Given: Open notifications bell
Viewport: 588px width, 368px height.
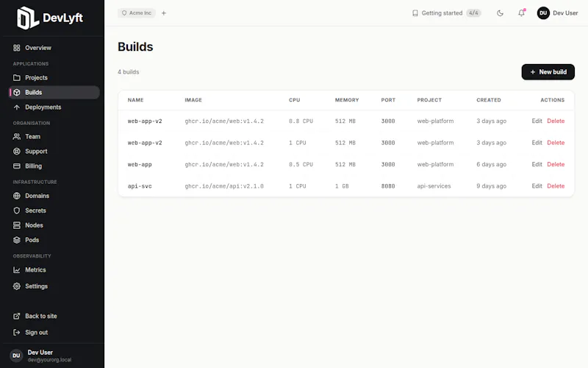Looking at the screenshot, I should coord(521,13).
